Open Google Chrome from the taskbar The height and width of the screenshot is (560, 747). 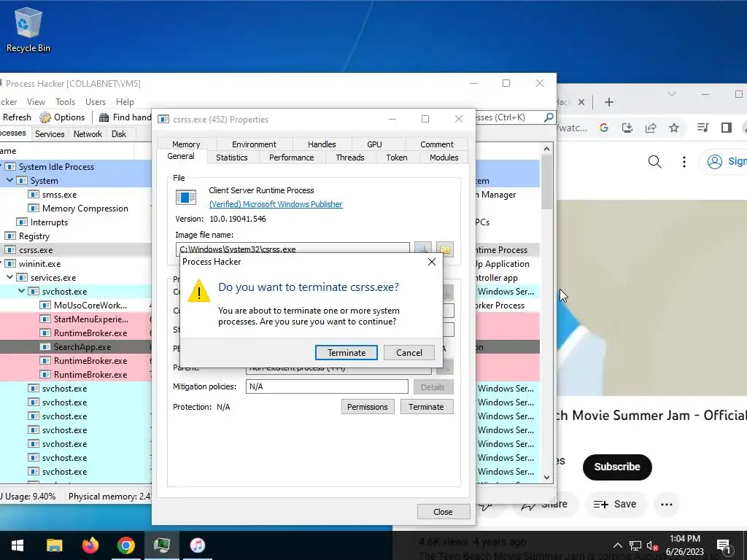tap(125, 545)
